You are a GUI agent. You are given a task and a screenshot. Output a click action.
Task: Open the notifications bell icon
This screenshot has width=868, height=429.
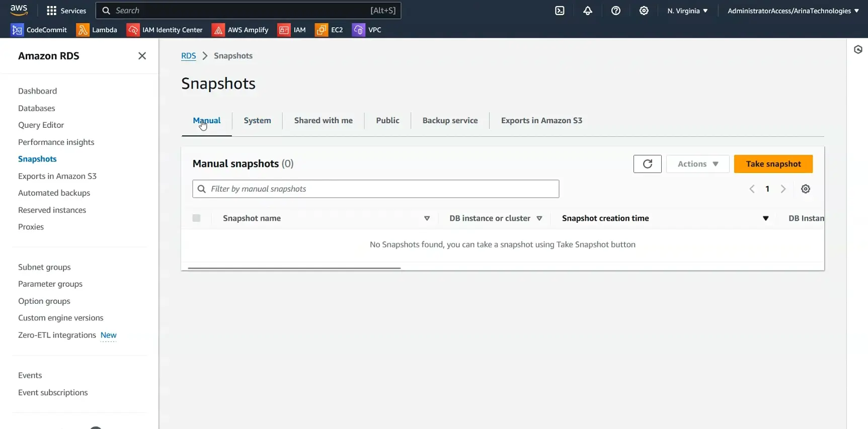[x=588, y=11]
